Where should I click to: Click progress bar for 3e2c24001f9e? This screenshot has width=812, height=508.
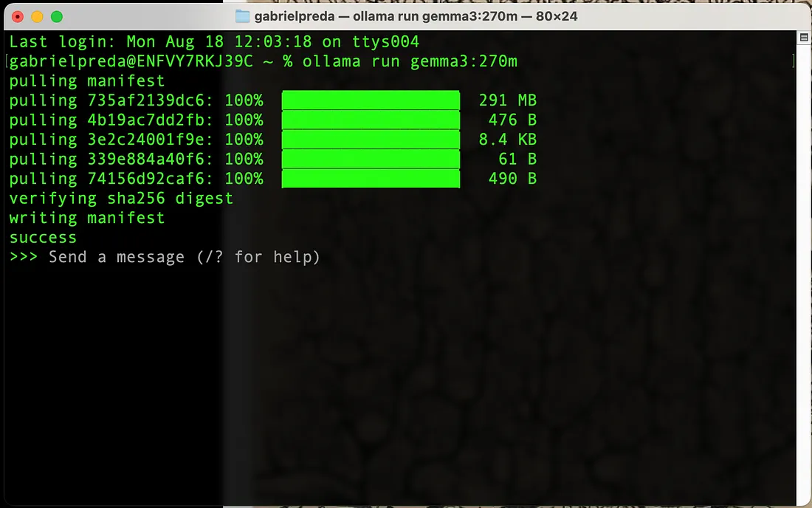coord(371,140)
